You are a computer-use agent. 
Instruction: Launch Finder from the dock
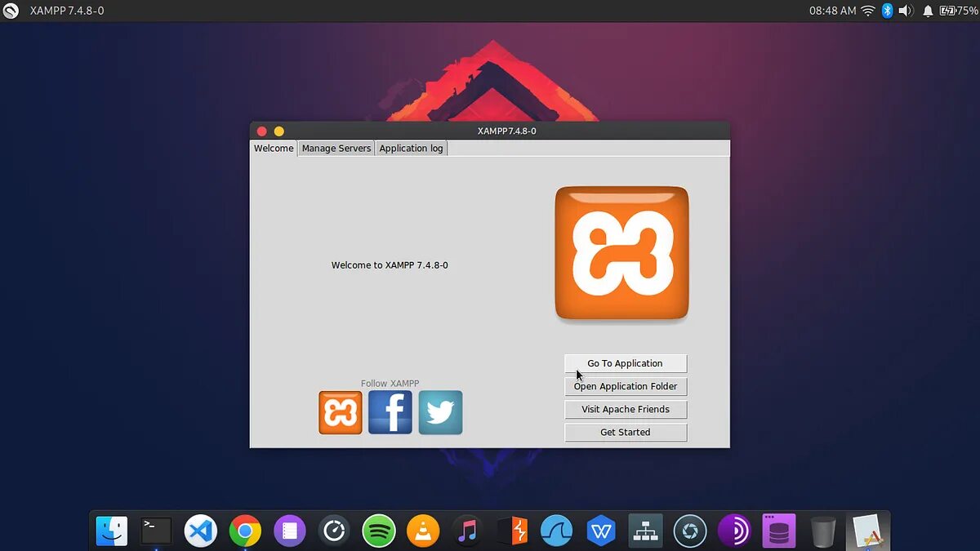coord(112,531)
